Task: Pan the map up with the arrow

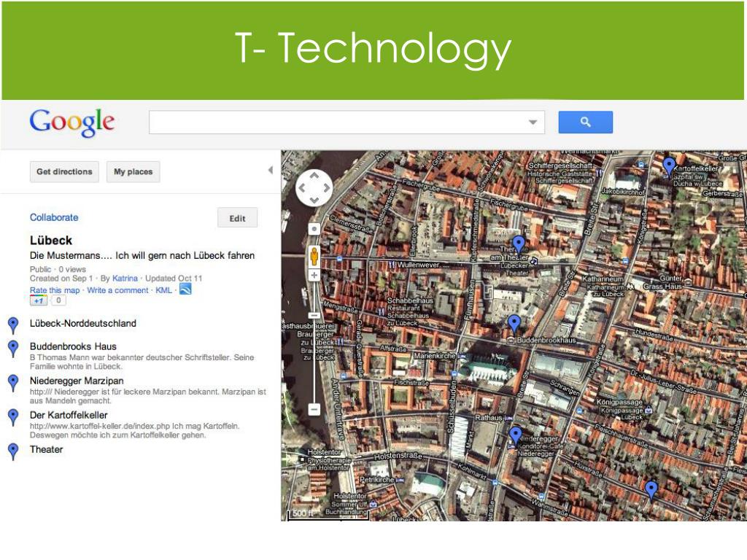Action: 314,175
